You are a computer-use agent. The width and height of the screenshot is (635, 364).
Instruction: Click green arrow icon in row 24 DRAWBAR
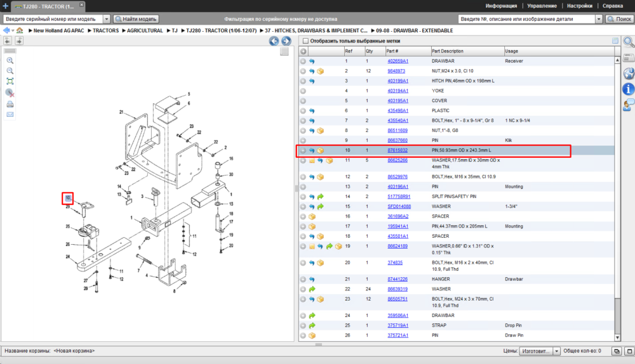click(x=312, y=315)
